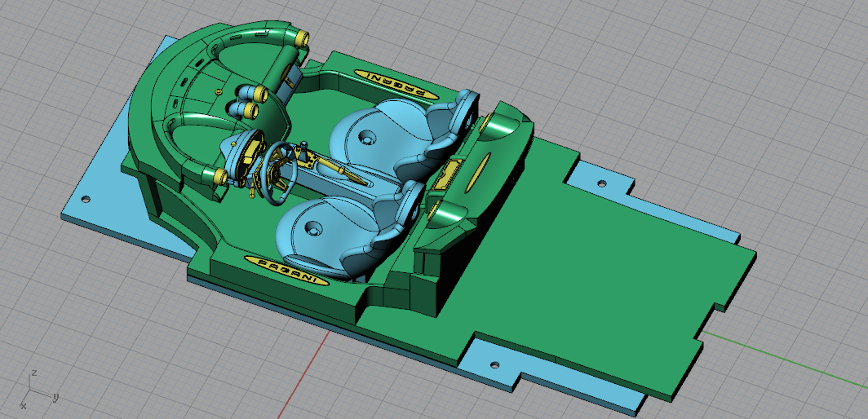The height and width of the screenshot is (419, 868).
Task: Click the steering wheel in the model
Action: (278, 172)
